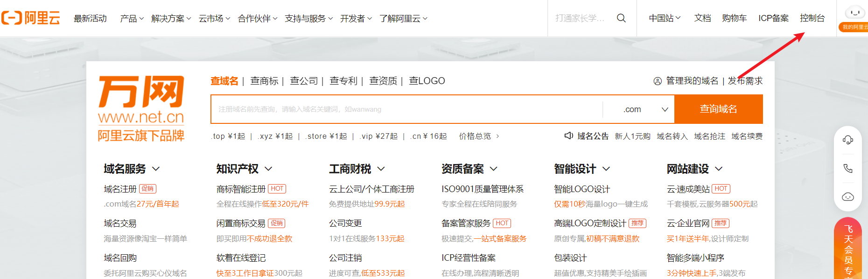The image size is (868, 279).
Task: Open the 域名转入 link
Action: (x=672, y=136)
